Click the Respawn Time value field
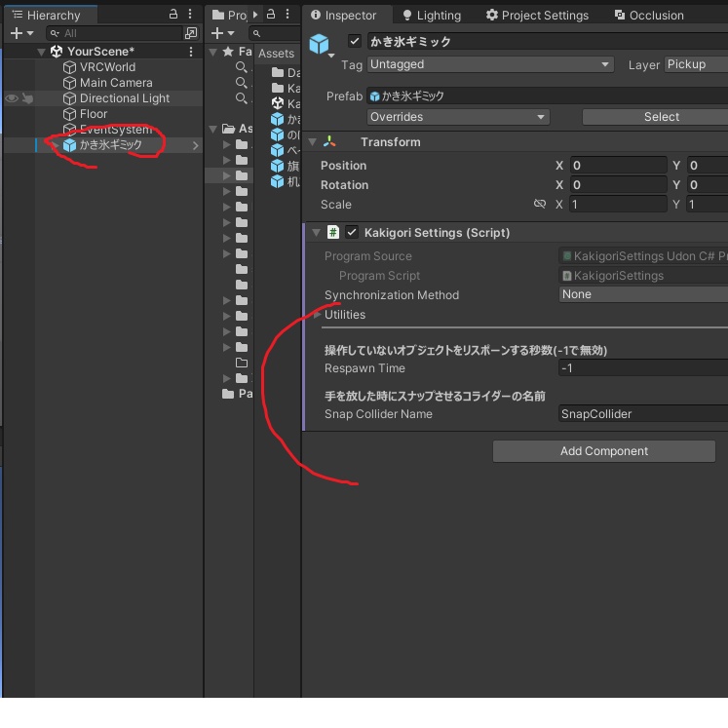The height and width of the screenshot is (728, 728). [643, 368]
